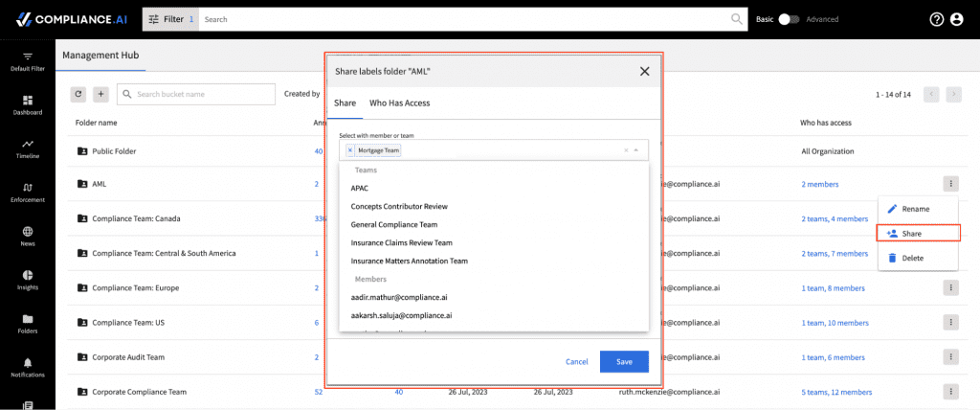Select General Compliance Team option
The width and height of the screenshot is (980, 410).
pos(494,224)
